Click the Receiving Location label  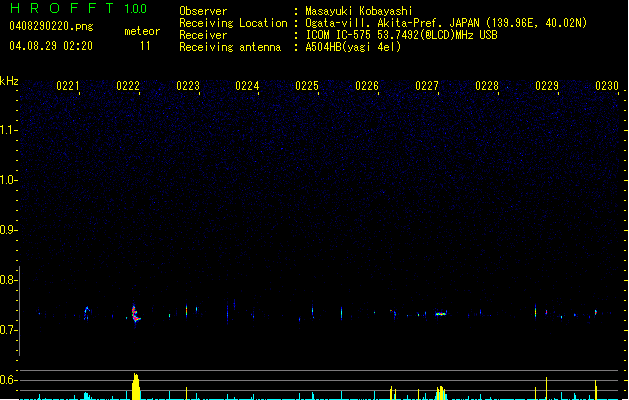click(x=233, y=23)
